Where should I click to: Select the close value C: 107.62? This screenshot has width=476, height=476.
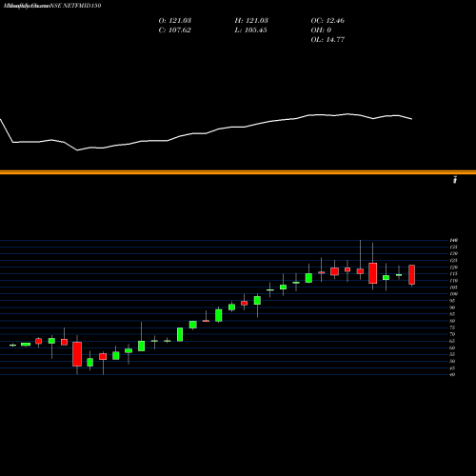pyautogui.click(x=174, y=30)
